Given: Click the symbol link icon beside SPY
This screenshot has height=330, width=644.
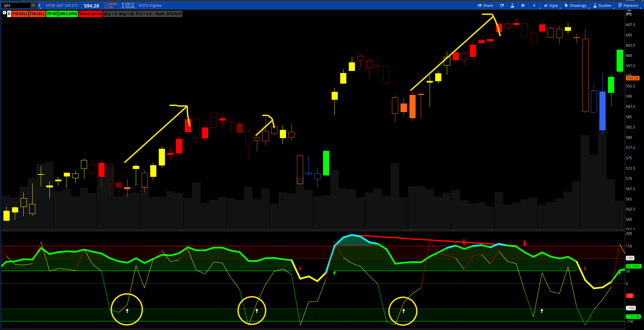Looking at the screenshot, I should point(39,5).
